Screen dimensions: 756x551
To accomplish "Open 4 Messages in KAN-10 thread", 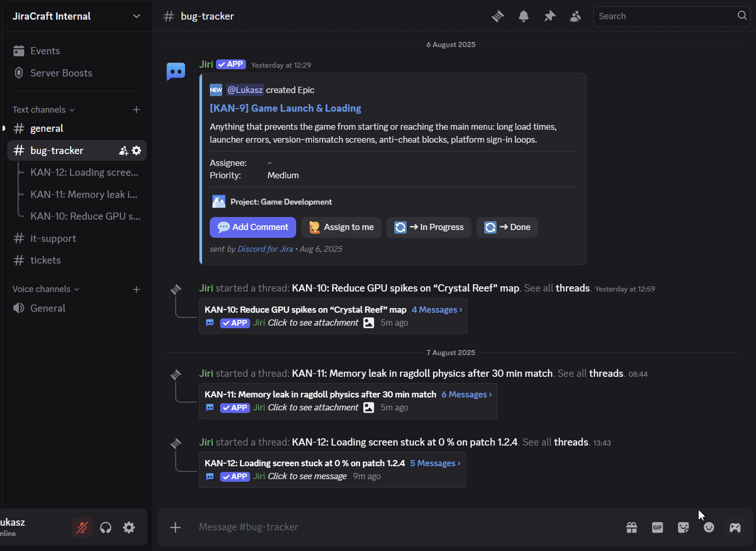I will click(437, 310).
